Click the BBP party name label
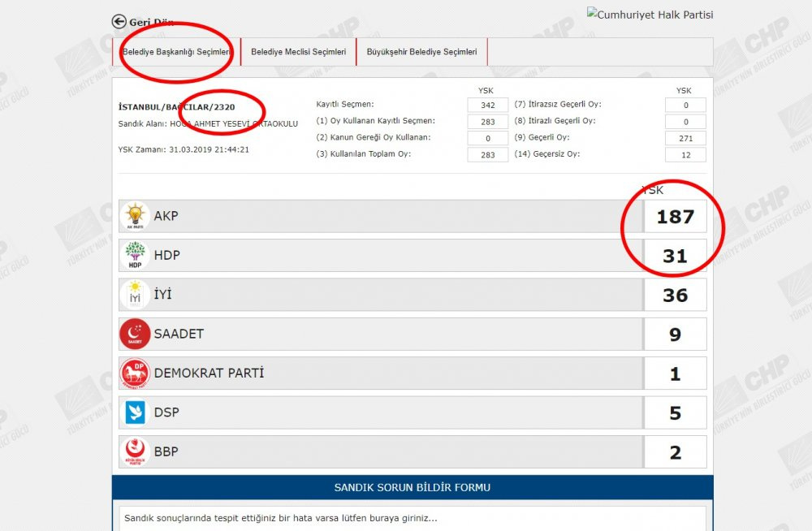The width and height of the screenshot is (812, 531). pyautogui.click(x=166, y=452)
